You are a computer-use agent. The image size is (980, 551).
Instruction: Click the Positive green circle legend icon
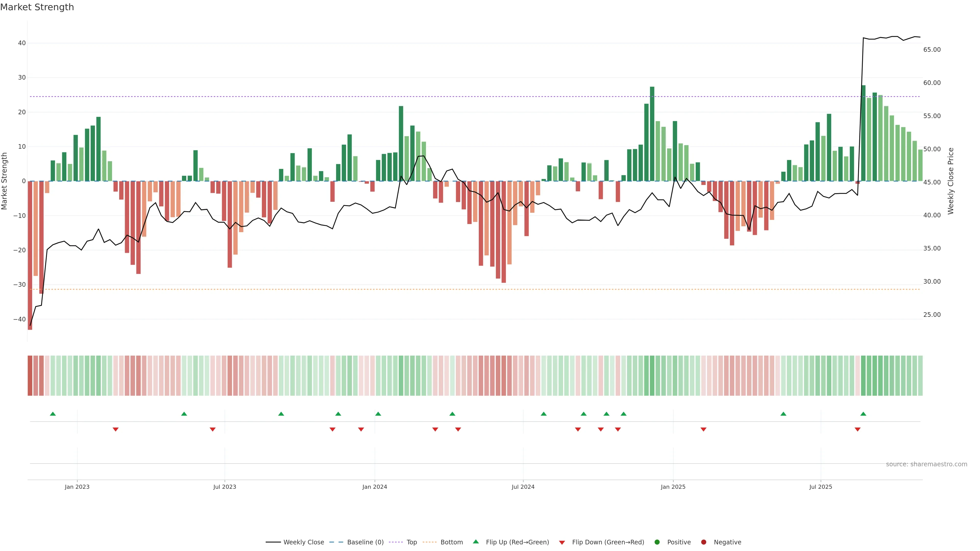[x=657, y=542]
